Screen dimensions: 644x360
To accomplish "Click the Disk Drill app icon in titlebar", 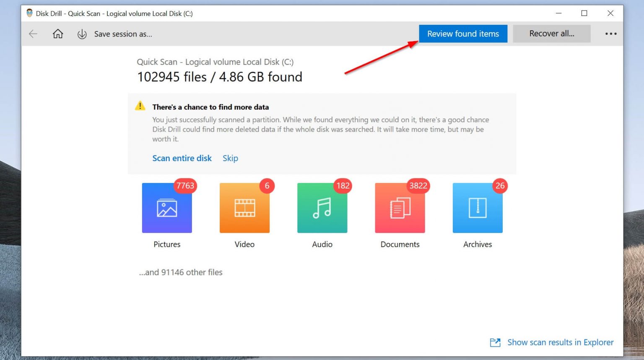I will point(29,13).
